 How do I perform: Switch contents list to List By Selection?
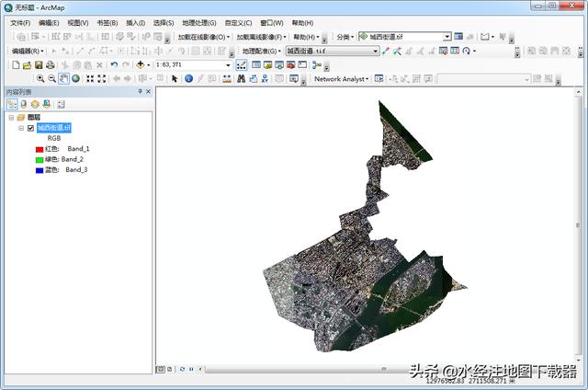pos(47,104)
